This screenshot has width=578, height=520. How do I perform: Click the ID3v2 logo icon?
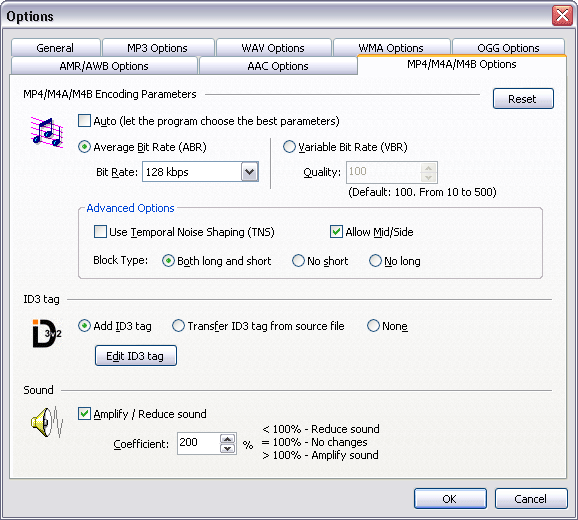(47, 334)
